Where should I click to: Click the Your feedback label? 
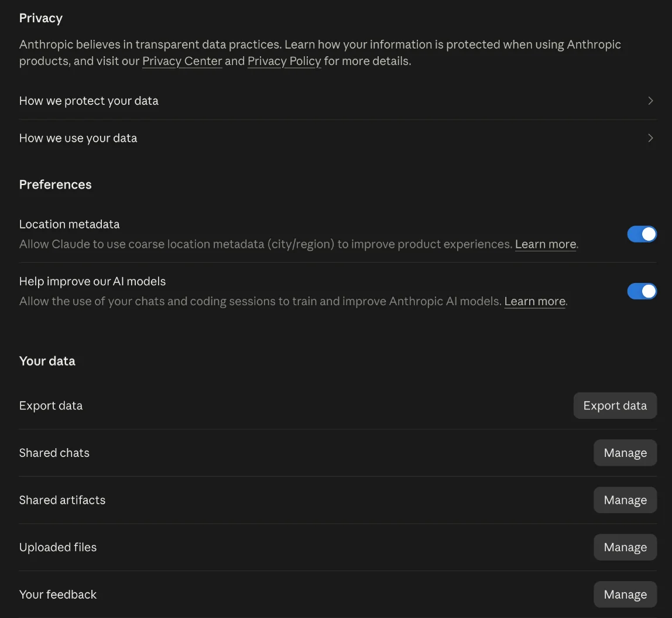(58, 595)
